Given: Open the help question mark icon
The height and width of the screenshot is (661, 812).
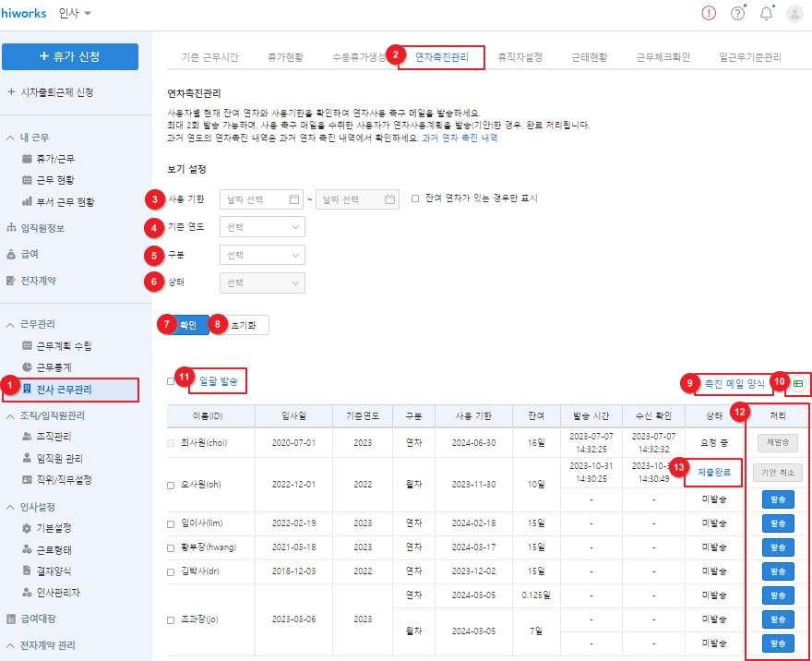Looking at the screenshot, I should tap(737, 13).
